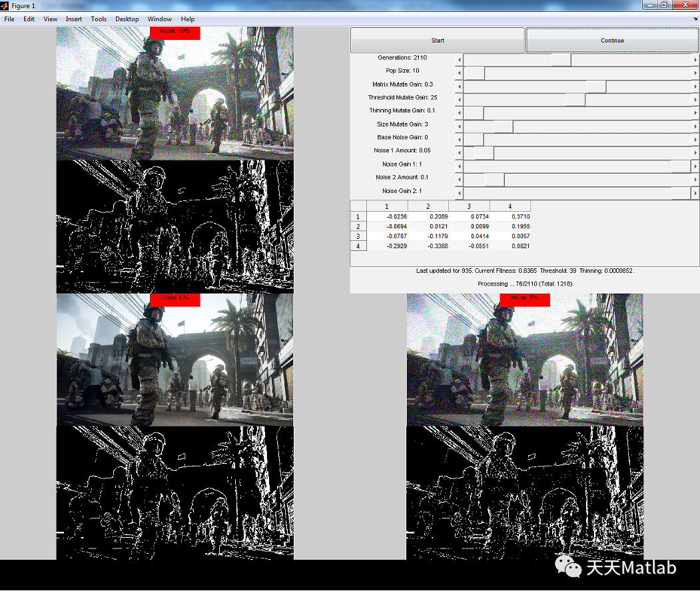This screenshot has width=700, height=599.
Task: Click the Thinning Mutate Gain slider thumb
Action: coord(474,113)
